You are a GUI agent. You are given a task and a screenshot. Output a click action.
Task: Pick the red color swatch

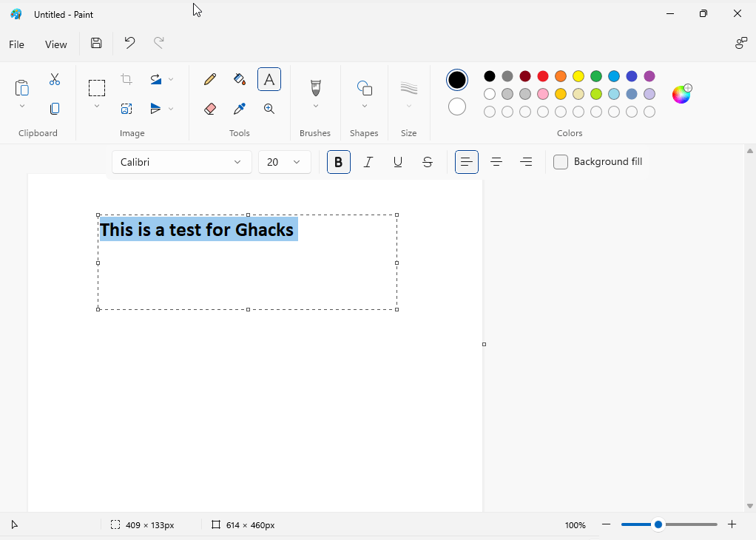click(x=542, y=75)
